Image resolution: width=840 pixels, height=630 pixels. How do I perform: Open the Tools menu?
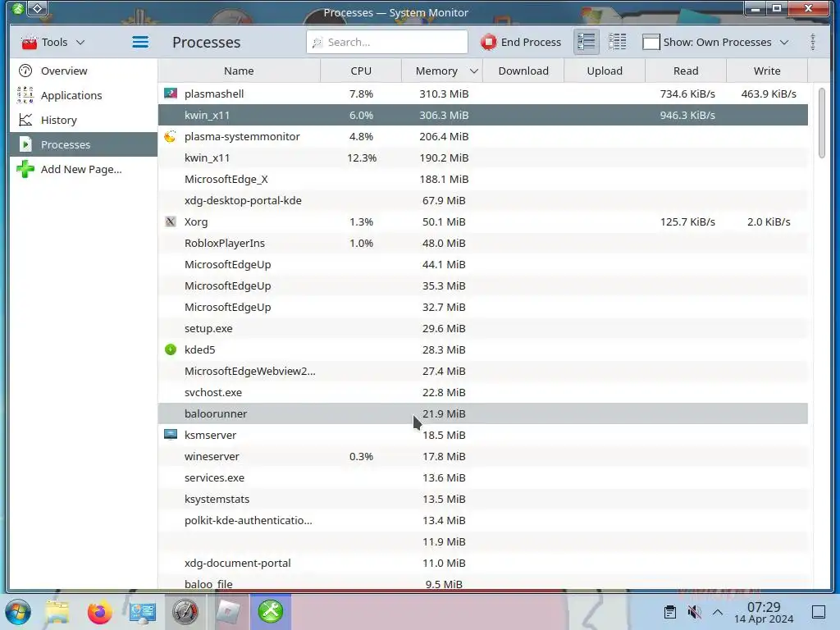point(52,42)
